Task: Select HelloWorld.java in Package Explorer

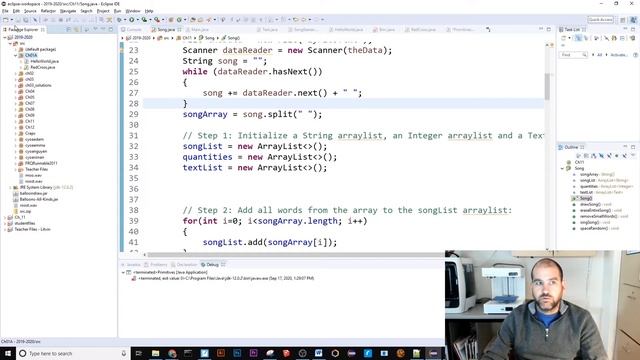Action: (x=44, y=61)
